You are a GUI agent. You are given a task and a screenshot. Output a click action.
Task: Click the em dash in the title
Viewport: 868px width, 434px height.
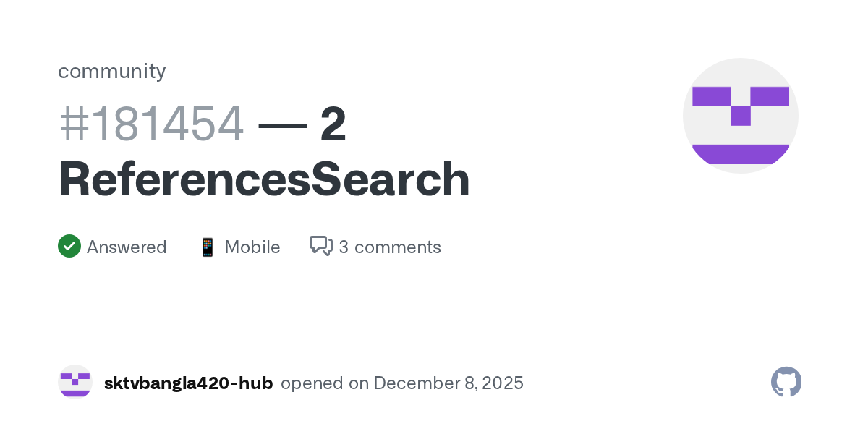click(282, 124)
